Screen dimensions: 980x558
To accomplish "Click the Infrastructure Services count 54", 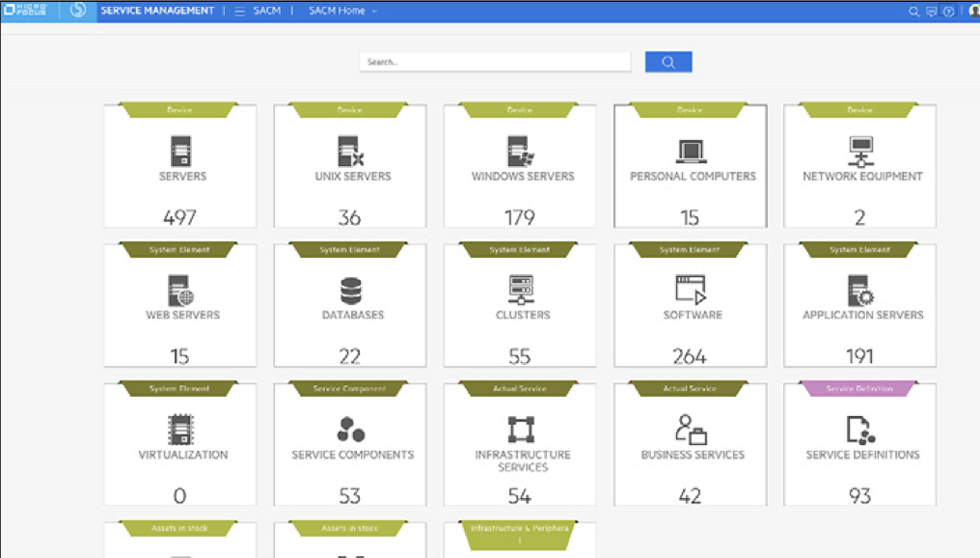I will tap(520, 496).
